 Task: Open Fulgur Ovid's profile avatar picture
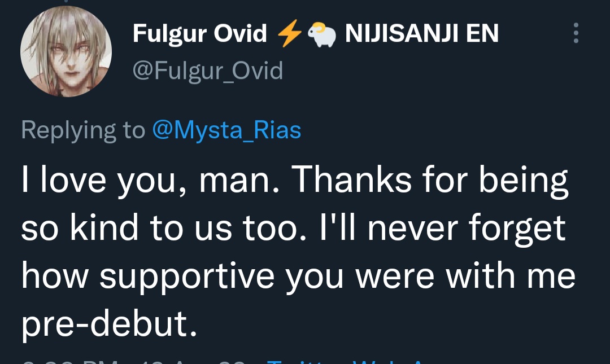(x=66, y=51)
